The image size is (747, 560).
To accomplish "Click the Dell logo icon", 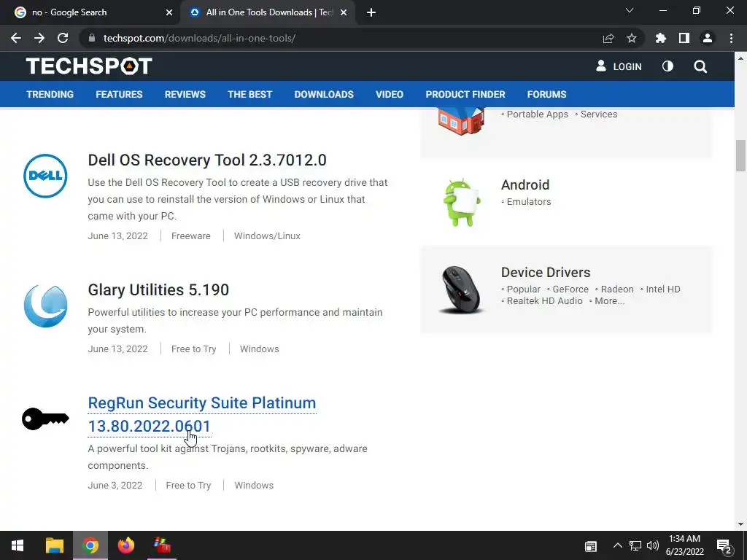I will (45, 176).
